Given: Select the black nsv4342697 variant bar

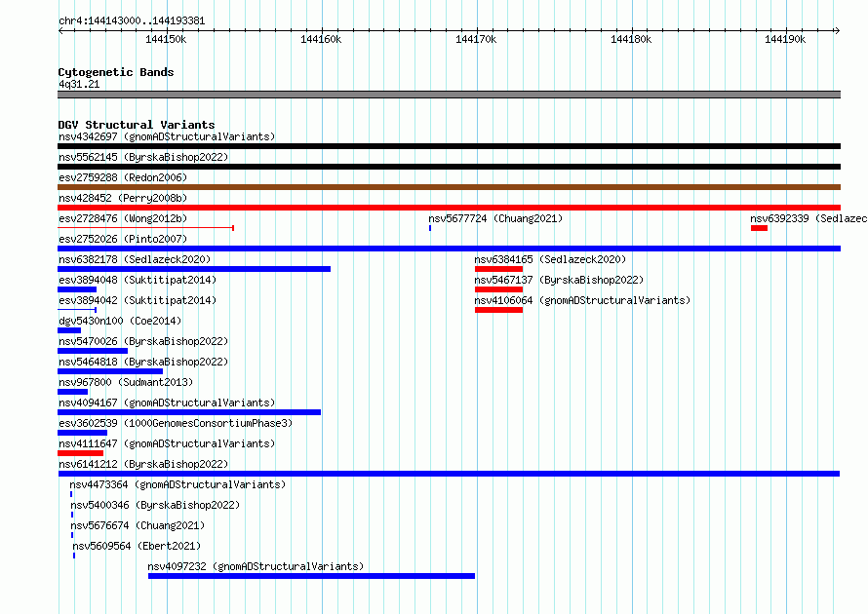Looking at the screenshot, I should [449, 146].
